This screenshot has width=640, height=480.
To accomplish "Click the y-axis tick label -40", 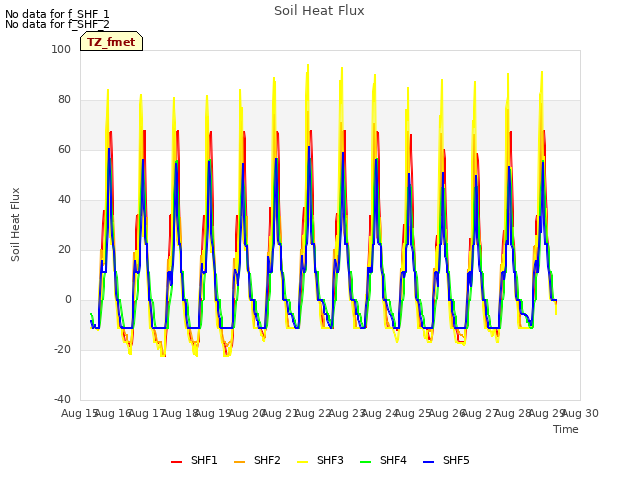I will (62, 399).
